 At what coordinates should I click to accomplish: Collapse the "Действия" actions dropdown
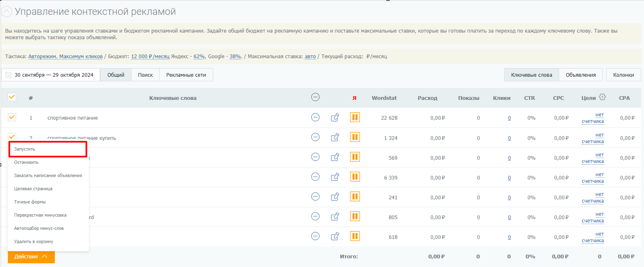pyautogui.click(x=31, y=257)
